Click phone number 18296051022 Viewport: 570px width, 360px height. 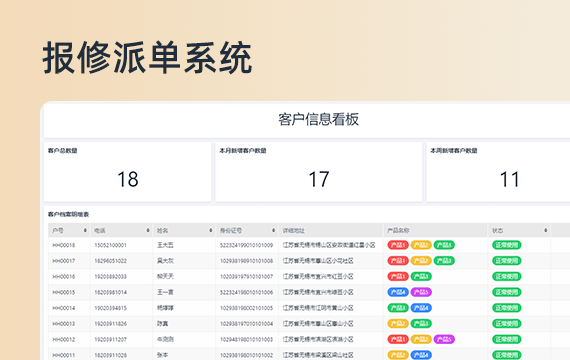(x=111, y=261)
